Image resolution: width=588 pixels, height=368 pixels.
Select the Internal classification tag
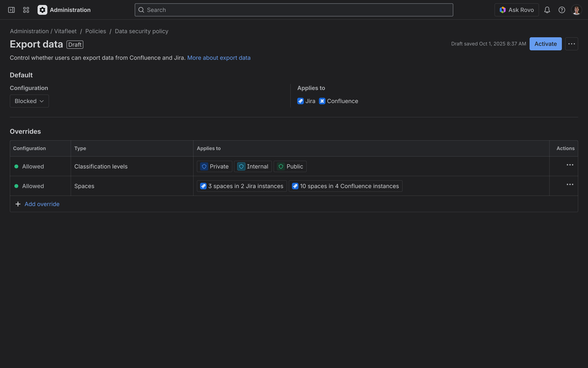(x=253, y=166)
